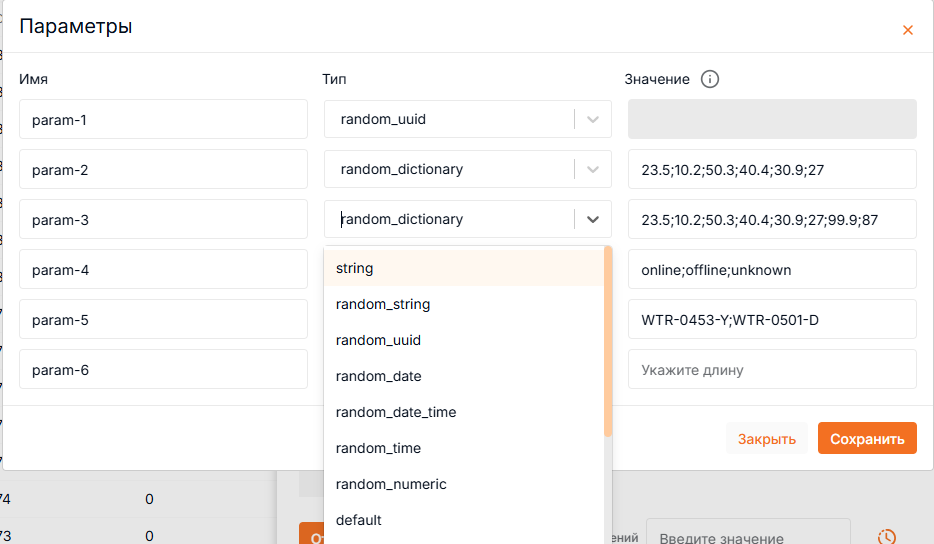This screenshot has height=544, width=934.
Task: Expand the param-1 type dropdown chevron
Action: [x=593, y=120]
